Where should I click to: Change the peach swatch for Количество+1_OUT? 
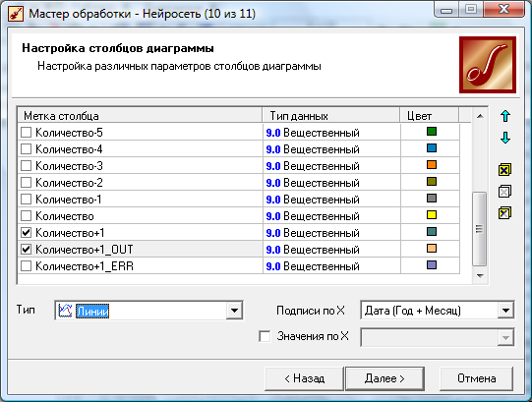click(x=432, y=249)
